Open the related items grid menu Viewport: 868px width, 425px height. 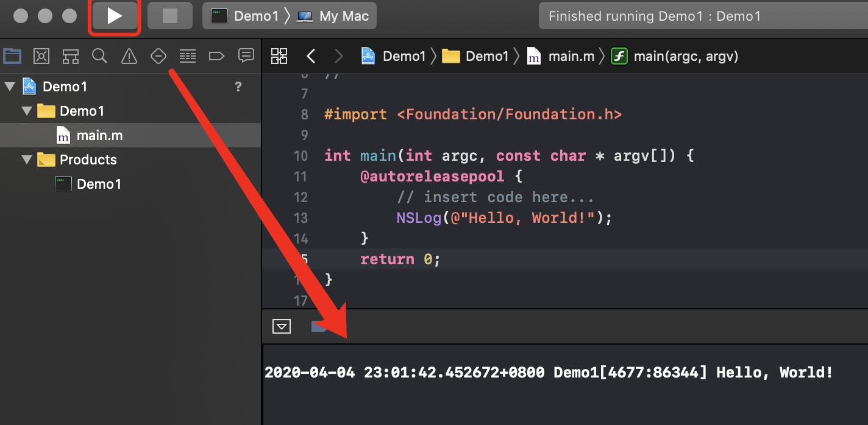[279, 56]
